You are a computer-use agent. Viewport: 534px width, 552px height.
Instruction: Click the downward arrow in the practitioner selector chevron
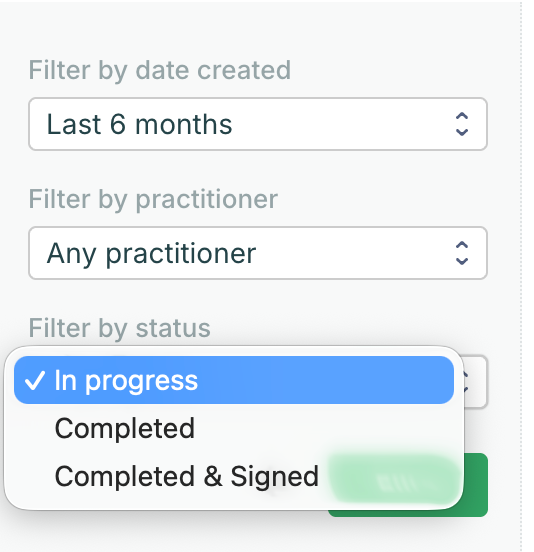coord(462,261)
